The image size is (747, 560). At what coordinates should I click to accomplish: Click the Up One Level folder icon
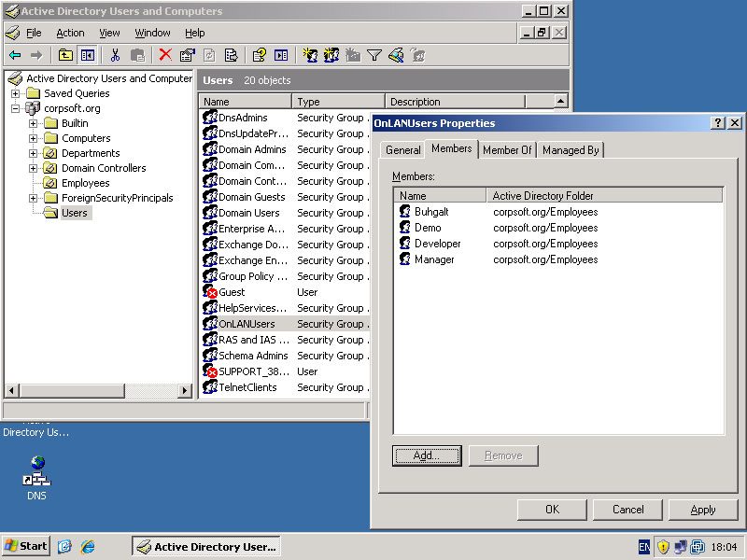point(65,56)
